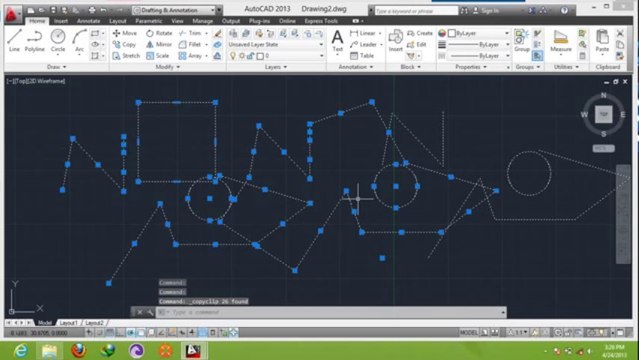Screen dimensions: 639x360
Task: Open the AutoCAD application menu button
Action: click(x=13, y=14)
